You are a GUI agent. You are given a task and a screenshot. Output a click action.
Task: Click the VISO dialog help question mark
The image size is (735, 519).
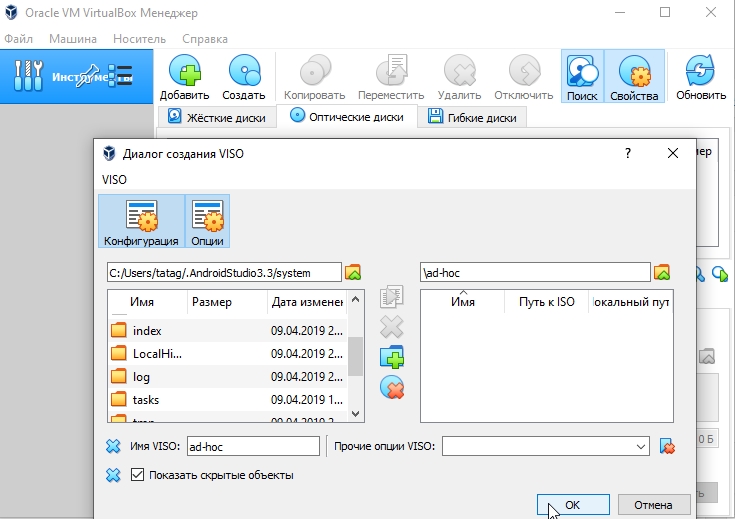tap(628, 153)
